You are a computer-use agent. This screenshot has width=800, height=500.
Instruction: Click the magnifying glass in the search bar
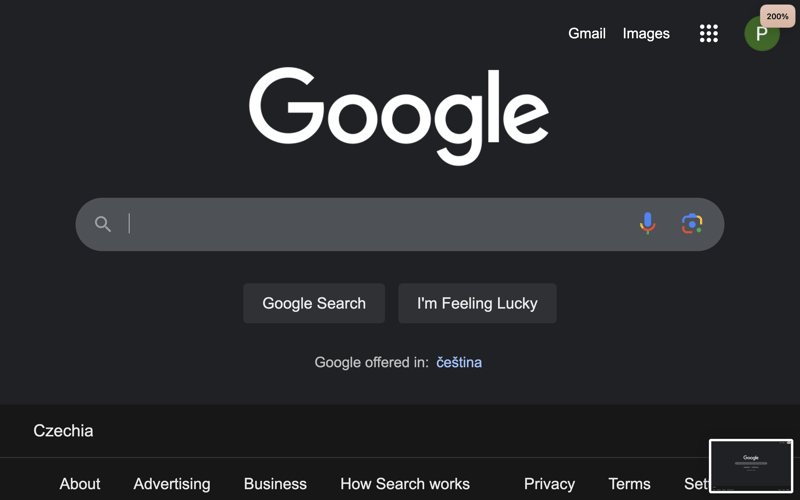click(x=103, y=224)
